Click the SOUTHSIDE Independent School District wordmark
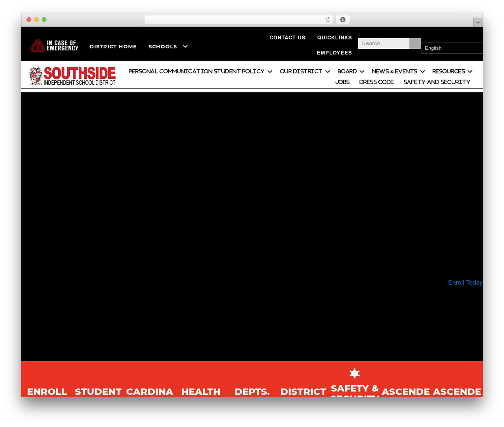 pyautogui.click(x=80, y=76)
